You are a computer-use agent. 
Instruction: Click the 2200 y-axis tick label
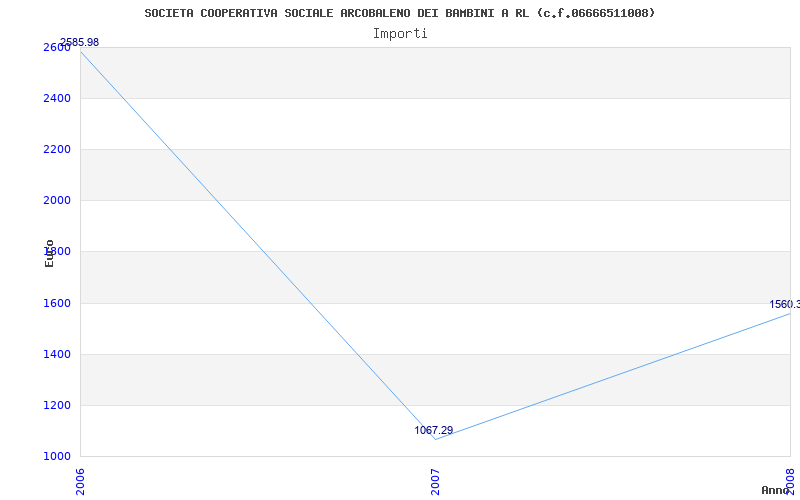click(55, 149)
